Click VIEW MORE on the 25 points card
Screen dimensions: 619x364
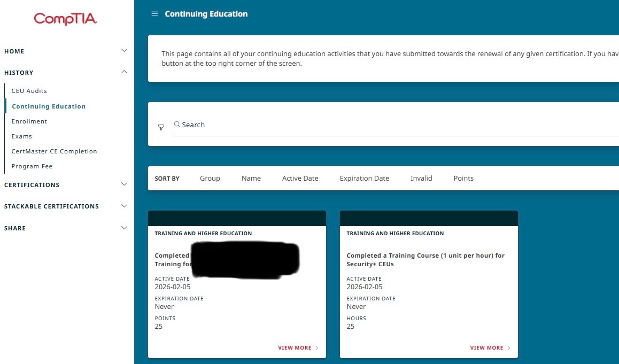click(295, 348)
